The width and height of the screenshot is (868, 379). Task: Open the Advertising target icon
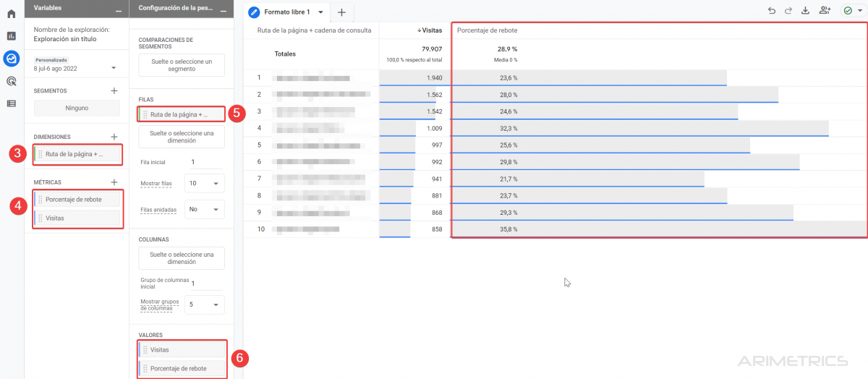click(11, 81)
